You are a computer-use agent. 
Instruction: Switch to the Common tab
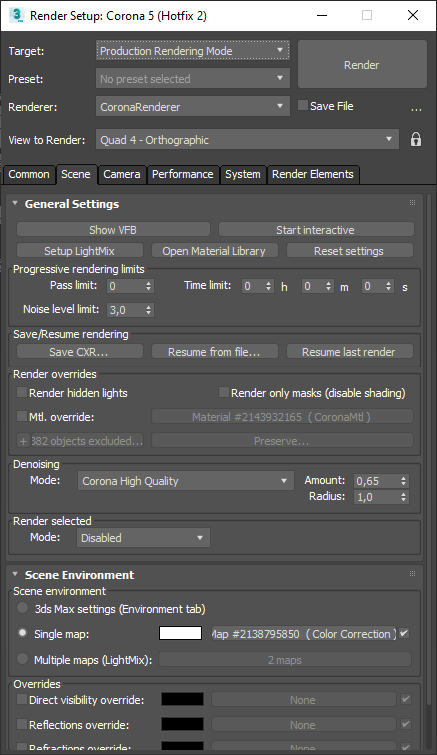(x=29, y=174)
